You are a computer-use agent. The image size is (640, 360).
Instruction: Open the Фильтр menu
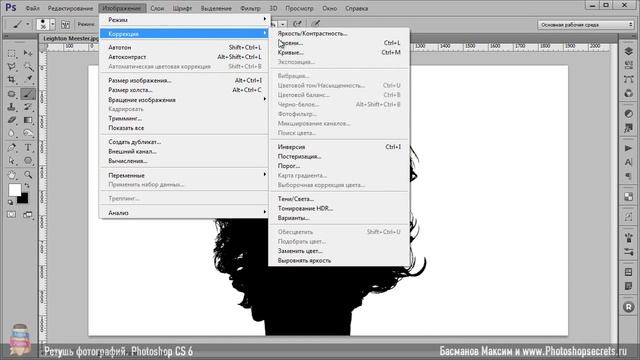click(250, 8)
